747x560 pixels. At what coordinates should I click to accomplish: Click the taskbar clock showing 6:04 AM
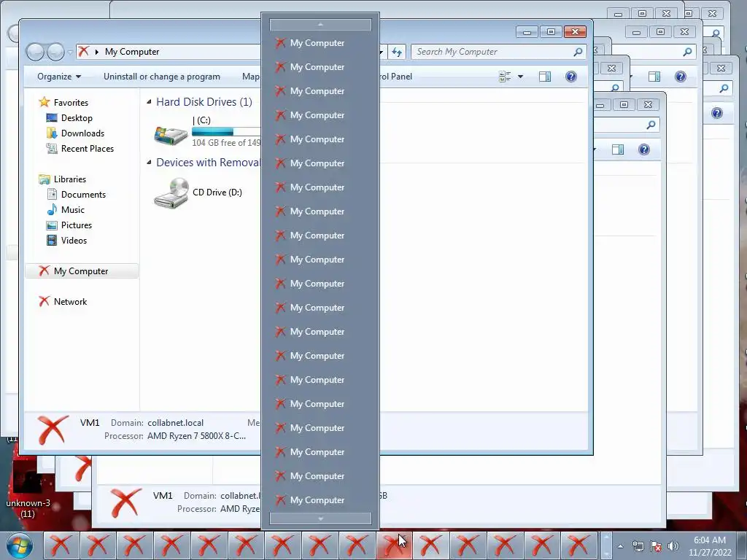710,546
